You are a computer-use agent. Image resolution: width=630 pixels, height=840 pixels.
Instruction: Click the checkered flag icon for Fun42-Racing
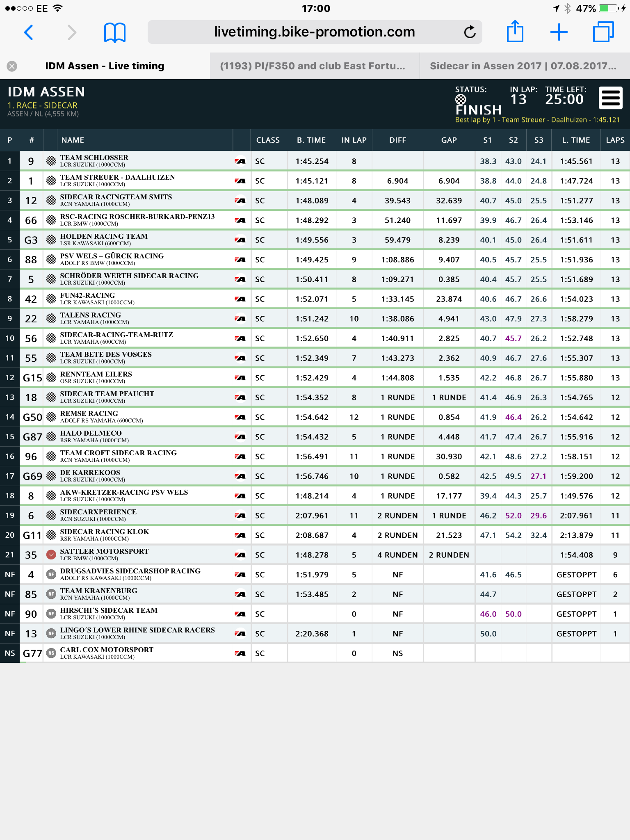(x=51, y=299)
